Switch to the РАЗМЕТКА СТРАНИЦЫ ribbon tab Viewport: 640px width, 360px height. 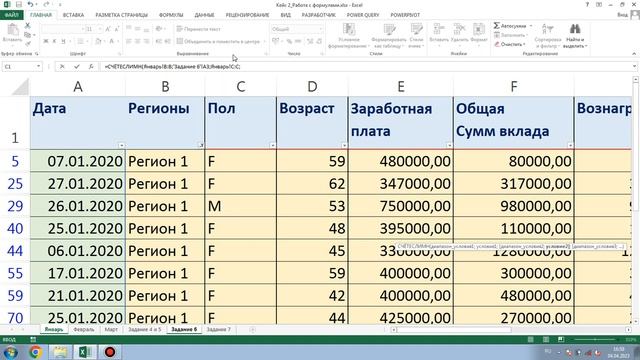[x=122, y=15]
